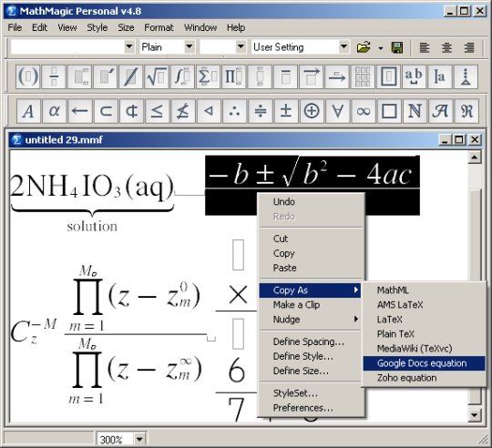Image resolution: width=492 pixels, height=448 pixels.
Task: Open the Style menu
Action: click(x=97, y=27)
